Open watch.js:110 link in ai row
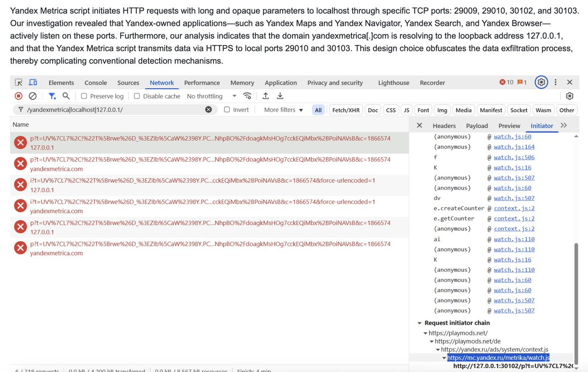The height and width of the screenshot is (372, 588). pos(514,239)
